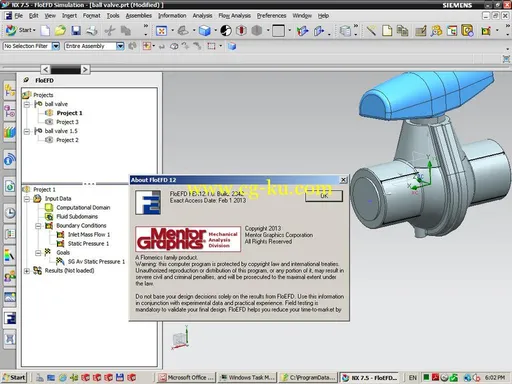Open the NX Start application menu

pos(21,30)
